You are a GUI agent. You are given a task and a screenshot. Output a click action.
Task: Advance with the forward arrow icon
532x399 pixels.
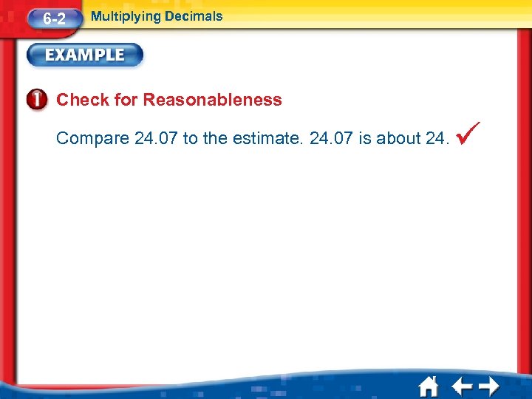pyautogui.click(x=489, y=386)
